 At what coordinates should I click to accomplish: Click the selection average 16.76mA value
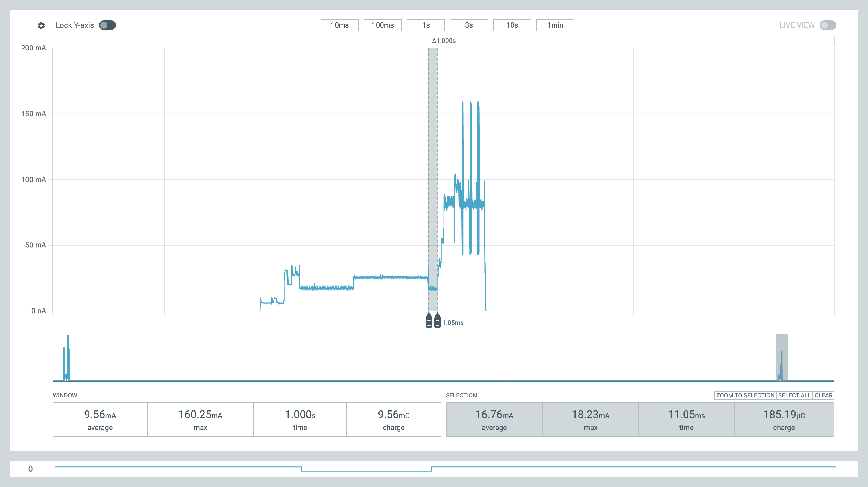coord(494,415)
